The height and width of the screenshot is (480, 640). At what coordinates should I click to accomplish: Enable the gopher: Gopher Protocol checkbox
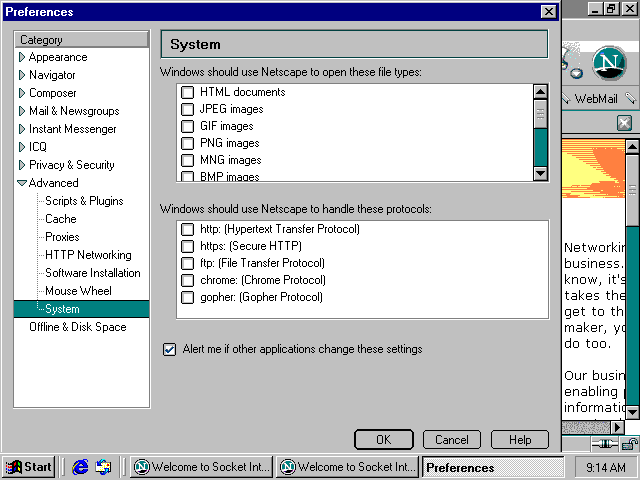187,297
